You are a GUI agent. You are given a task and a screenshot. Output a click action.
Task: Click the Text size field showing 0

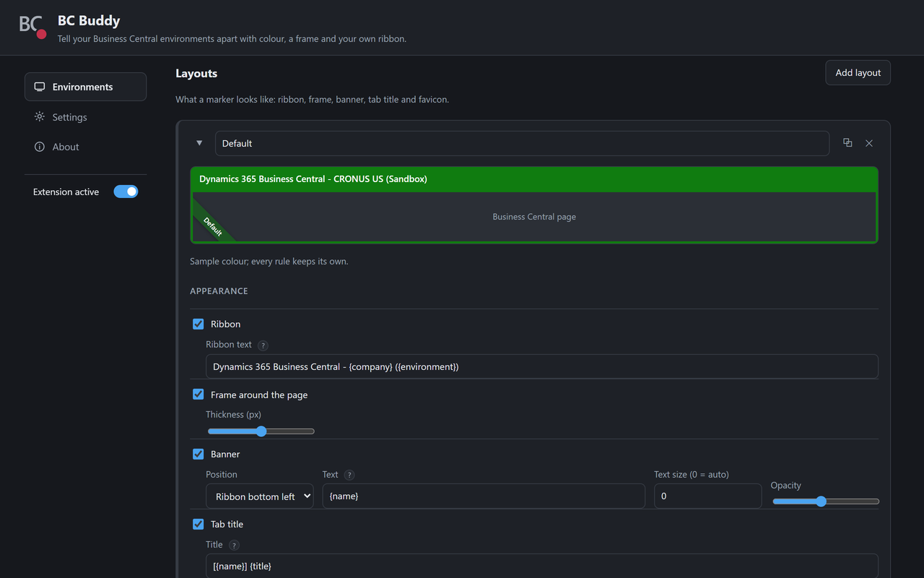(707, 496)
